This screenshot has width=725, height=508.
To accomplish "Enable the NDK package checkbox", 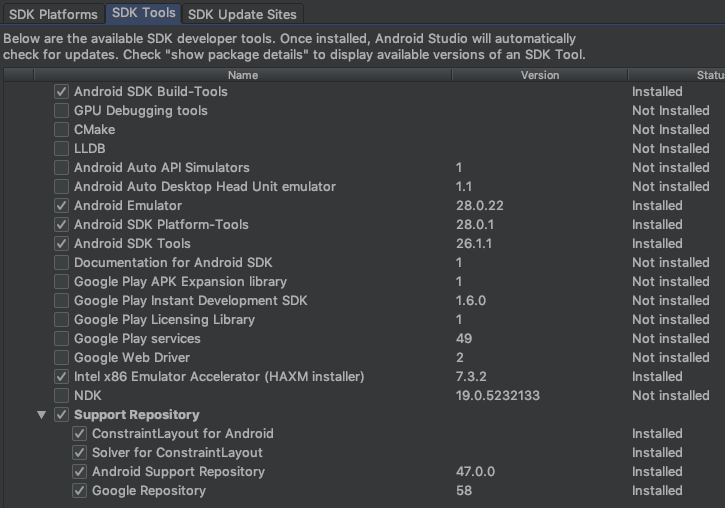I will (62, 396).
